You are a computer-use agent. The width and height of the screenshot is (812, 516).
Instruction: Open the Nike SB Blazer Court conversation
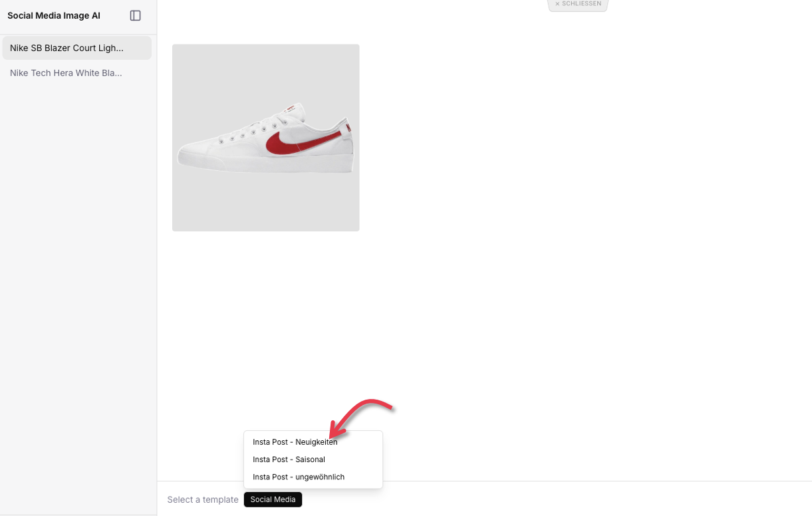(77, 48)
